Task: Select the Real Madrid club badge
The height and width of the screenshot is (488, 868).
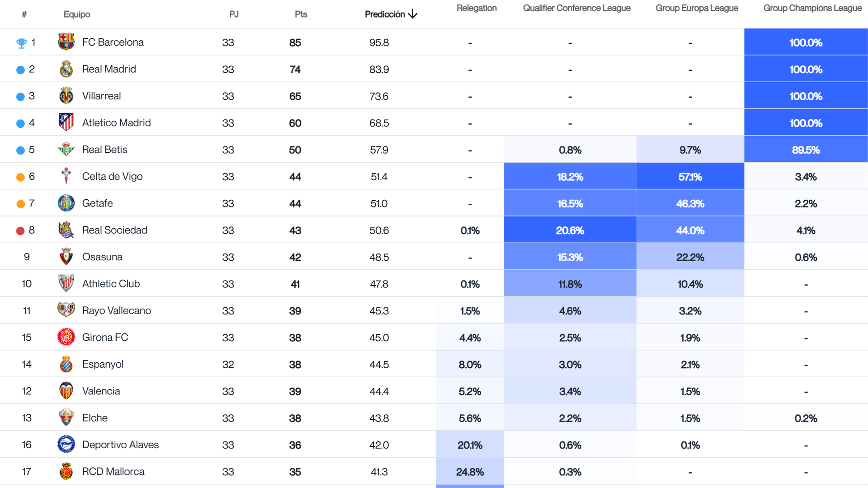Action: 66,69
